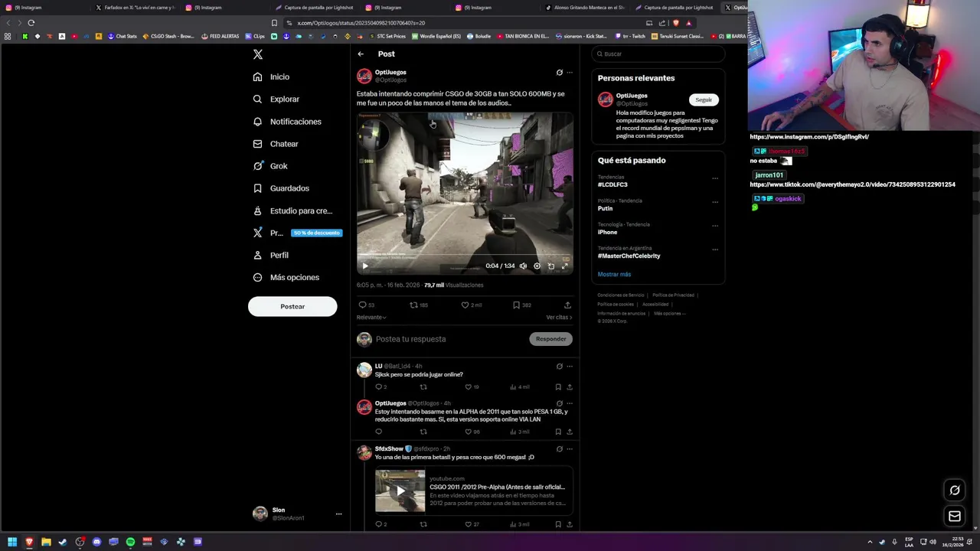Reply icon with 53 comments
Image resolution: width=980 pixels, height=551 pixels.
coord(367,305)
